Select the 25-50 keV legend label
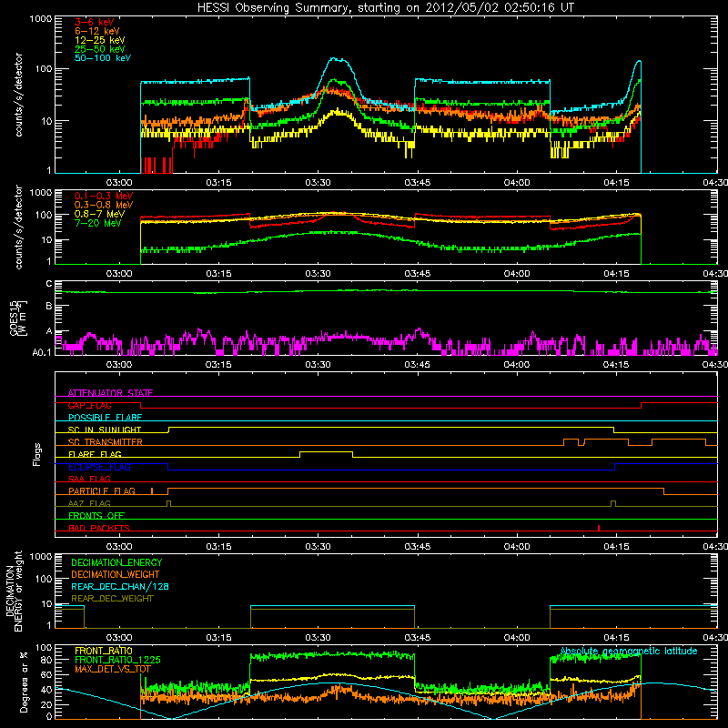This screenshot has height=728, width=728. (x=99, y=49)
